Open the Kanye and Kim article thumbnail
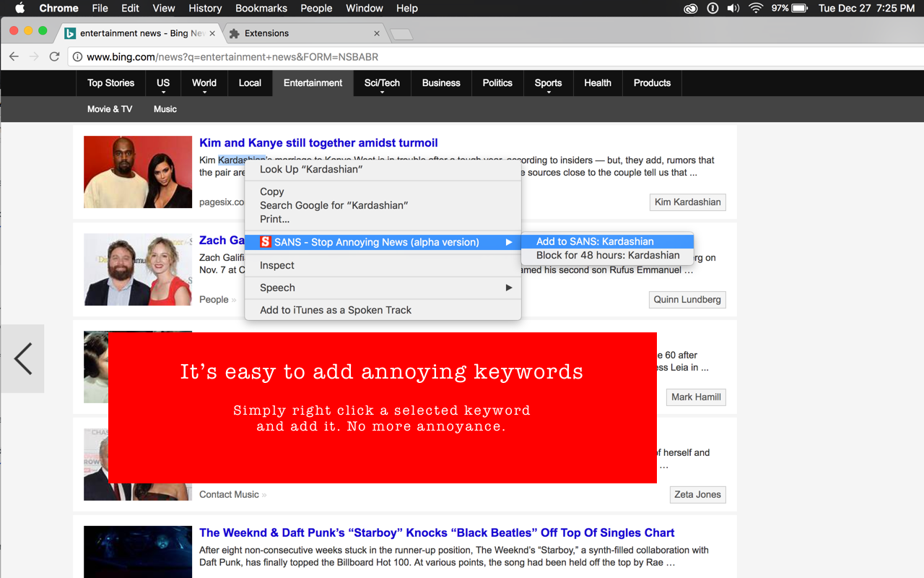Screen dimensions: 924x578 pos(138,172)
